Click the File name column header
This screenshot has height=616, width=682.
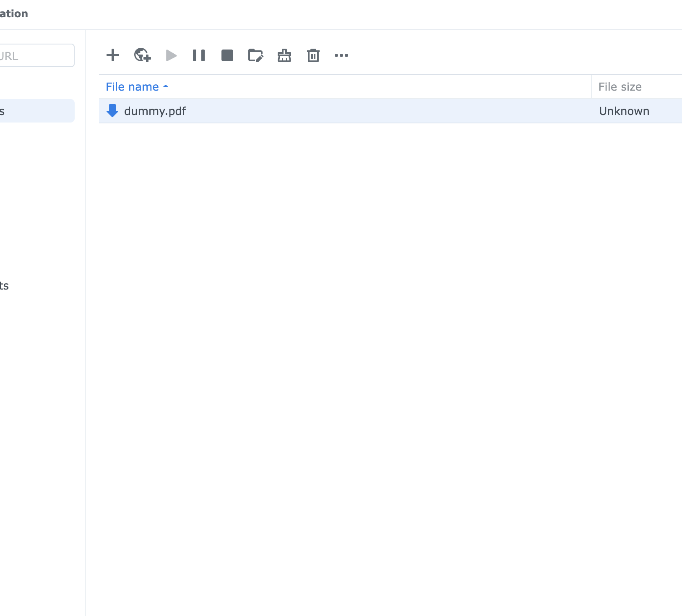click(x=133, y=86)
